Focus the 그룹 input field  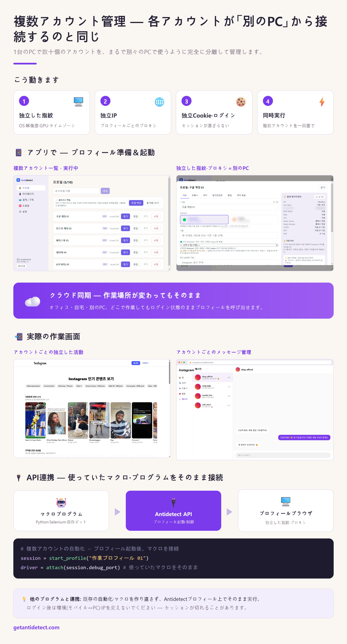coord(229,235)
